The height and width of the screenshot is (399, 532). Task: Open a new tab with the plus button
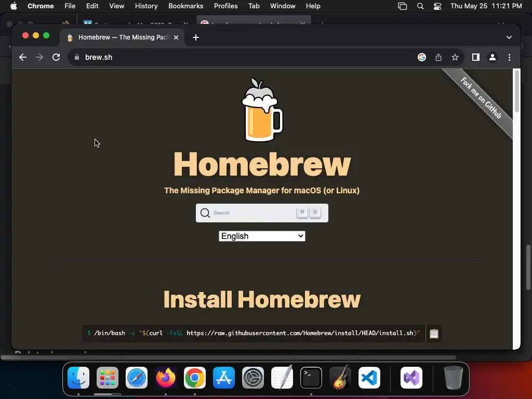coord(196,37)
